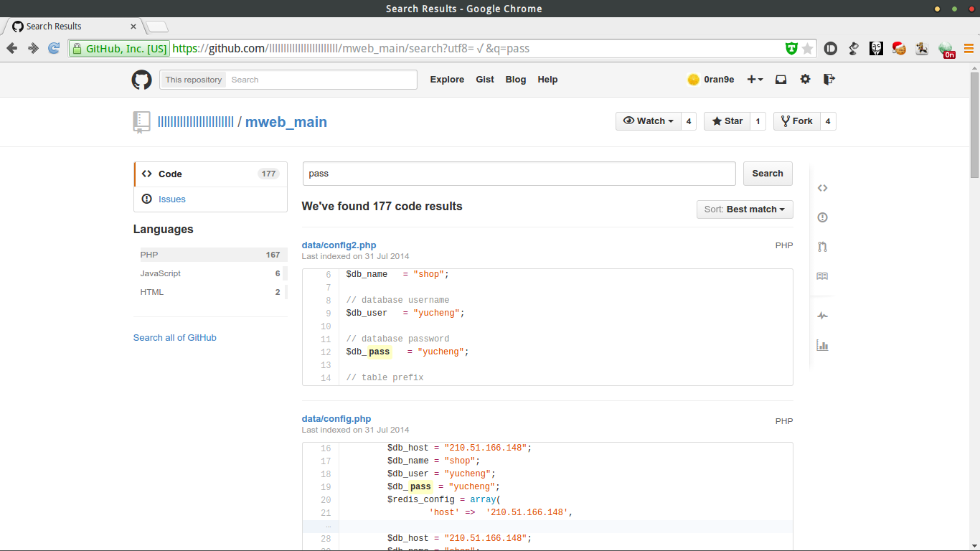Go forward with the browser forward arrow

pos(33,48)
